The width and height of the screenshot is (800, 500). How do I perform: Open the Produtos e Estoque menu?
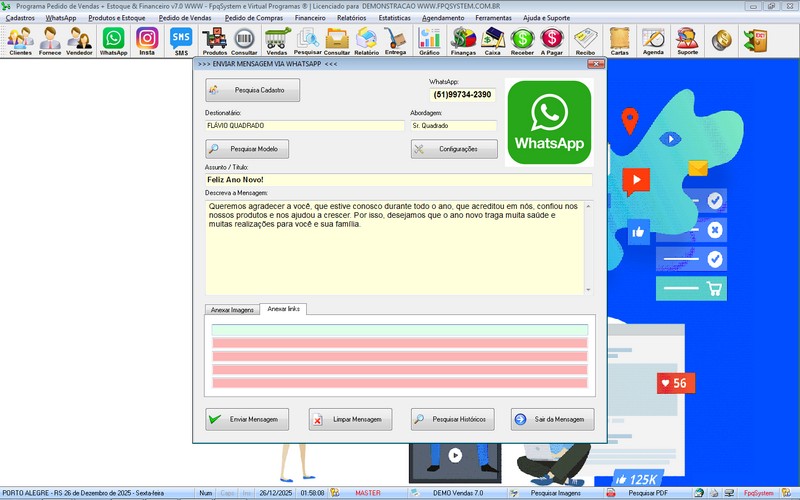(117, 18)
